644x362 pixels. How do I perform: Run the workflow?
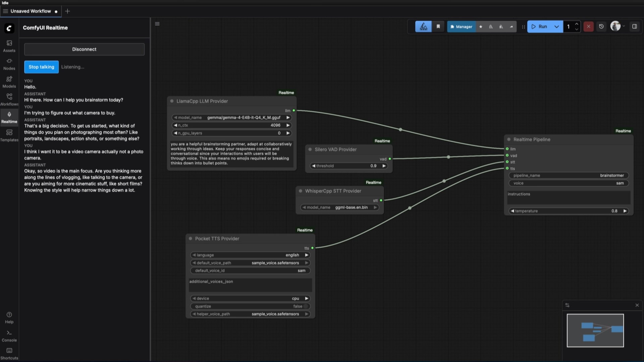(539, 26)
